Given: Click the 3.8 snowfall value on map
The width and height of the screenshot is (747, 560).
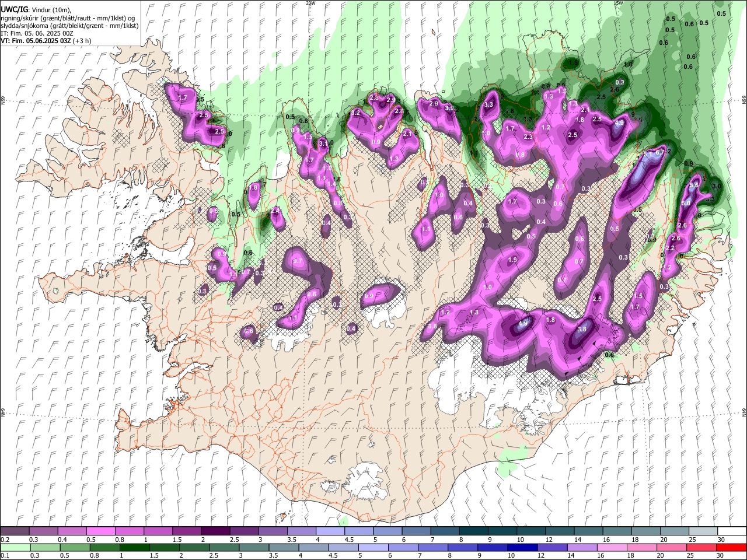Looking at the screenshot, I should click(581, 329).
